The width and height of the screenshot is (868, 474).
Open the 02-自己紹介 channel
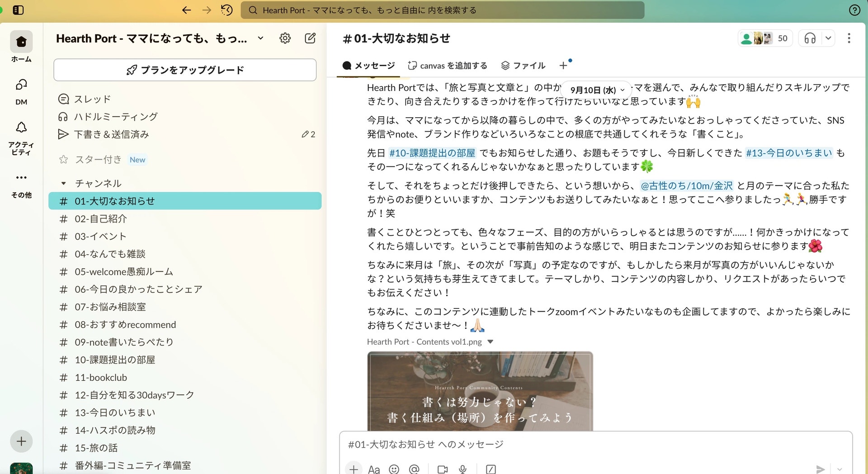point(101,219)
